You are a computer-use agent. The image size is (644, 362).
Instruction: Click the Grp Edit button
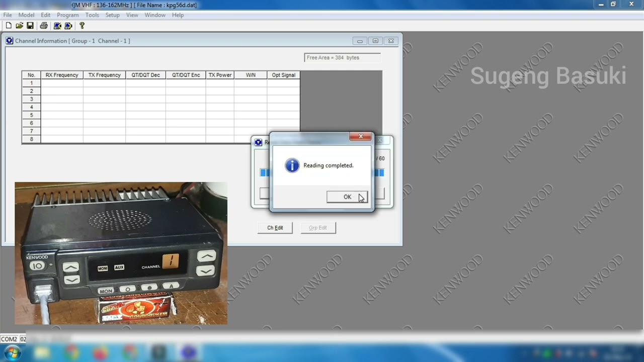318,228
